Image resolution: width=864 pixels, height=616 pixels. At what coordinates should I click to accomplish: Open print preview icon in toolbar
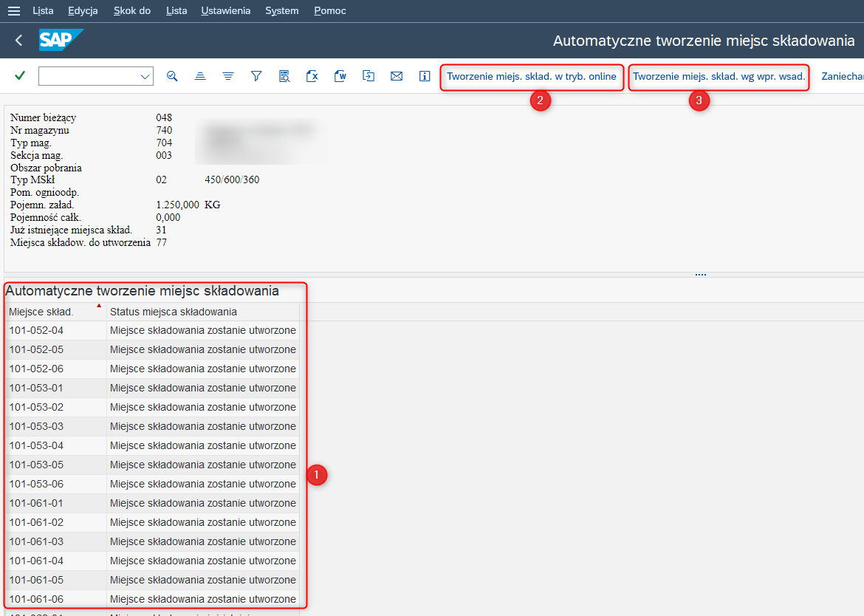(x=284, y=76)
